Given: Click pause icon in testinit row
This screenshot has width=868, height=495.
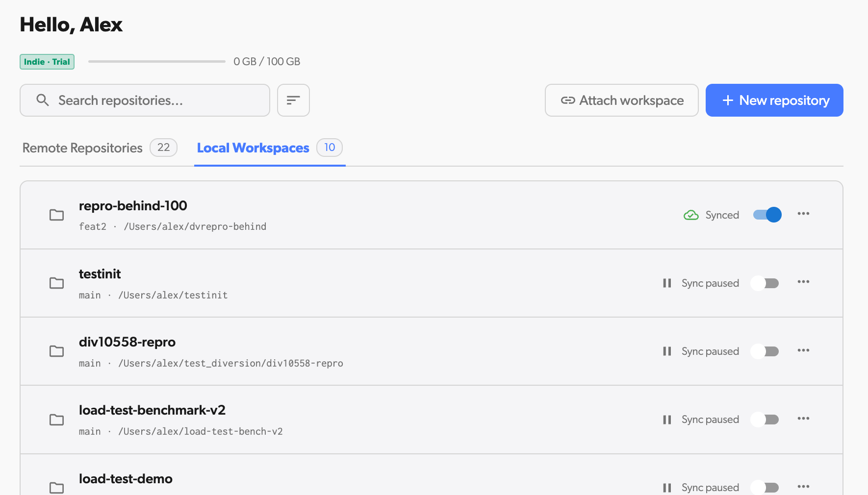Looking at the screenshot, I should point(667,283).
